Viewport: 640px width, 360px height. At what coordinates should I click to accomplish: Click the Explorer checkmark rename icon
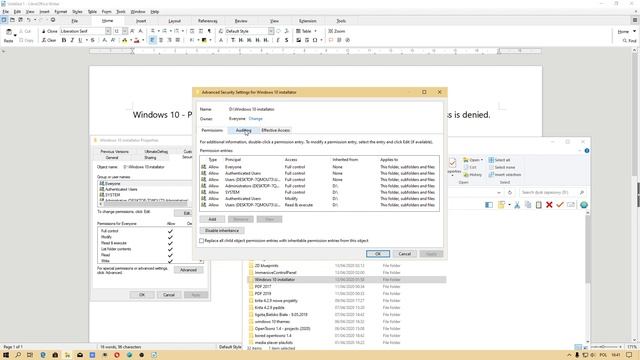click(x=560, y=205)
